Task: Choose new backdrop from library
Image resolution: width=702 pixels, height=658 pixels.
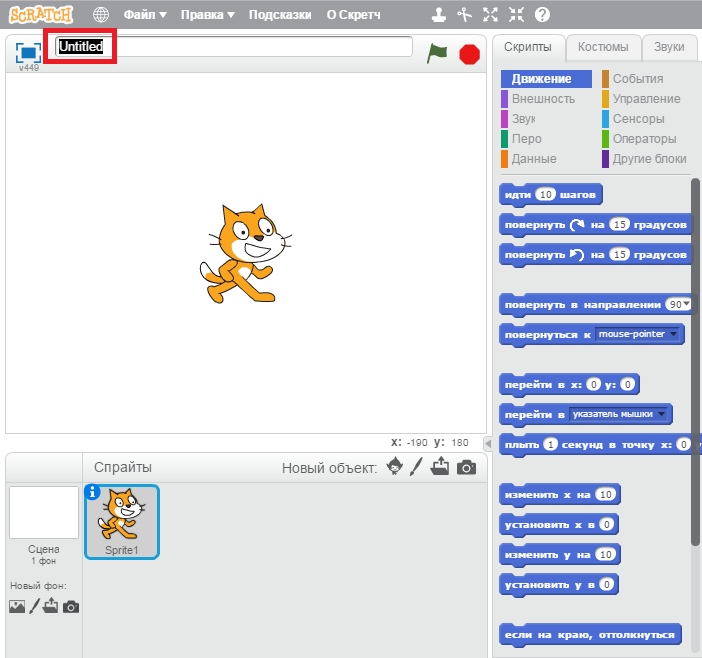Action: (17, 607)
